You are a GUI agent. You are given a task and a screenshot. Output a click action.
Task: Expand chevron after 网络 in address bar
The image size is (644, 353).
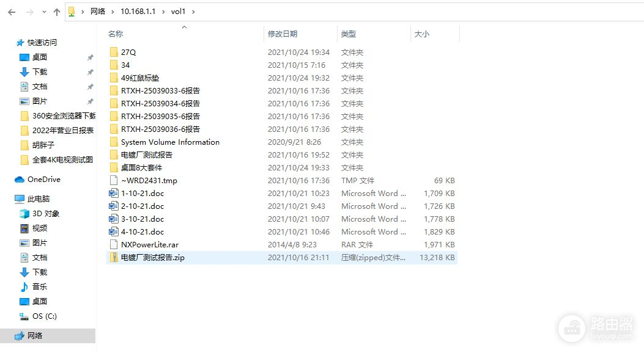pyautogui.click(x=113, y=12)
